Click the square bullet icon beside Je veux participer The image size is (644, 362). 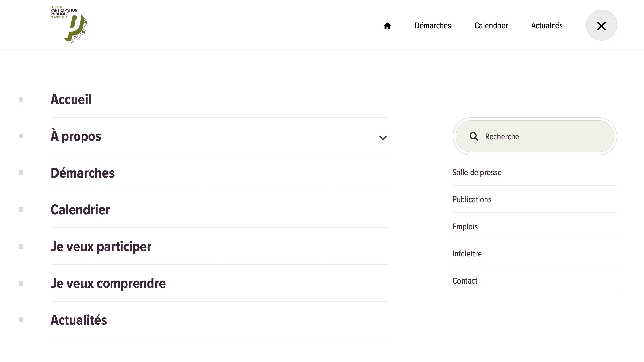click(x=21, y=246)
